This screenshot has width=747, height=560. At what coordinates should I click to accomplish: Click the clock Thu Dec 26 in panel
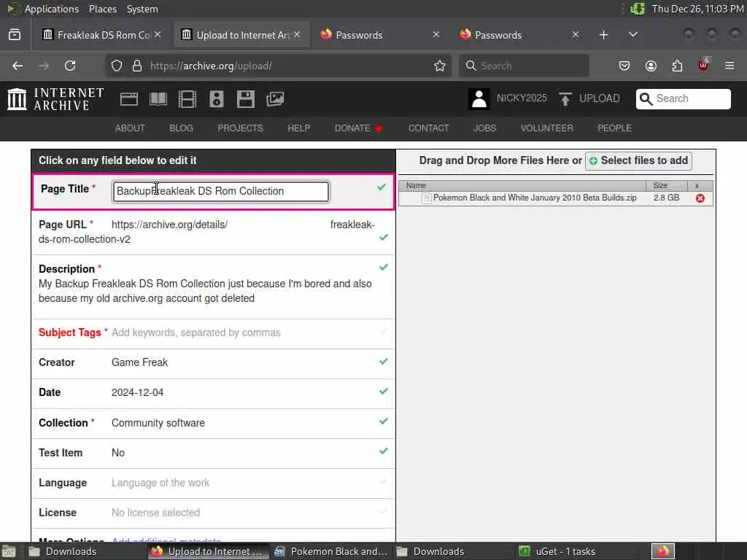pyautogui.click(x=697, y=9)
